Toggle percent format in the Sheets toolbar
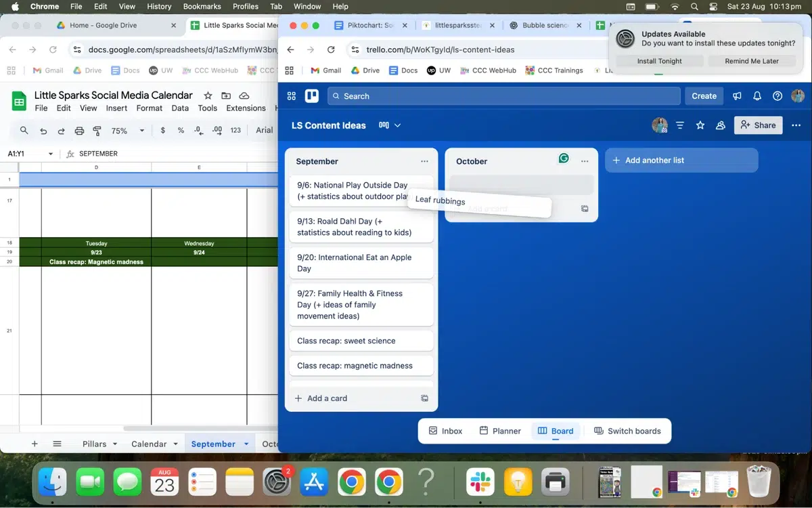Image resolution: width=812 pixels, height=508 pixels. pyautogui.click(x=181, y=130)
